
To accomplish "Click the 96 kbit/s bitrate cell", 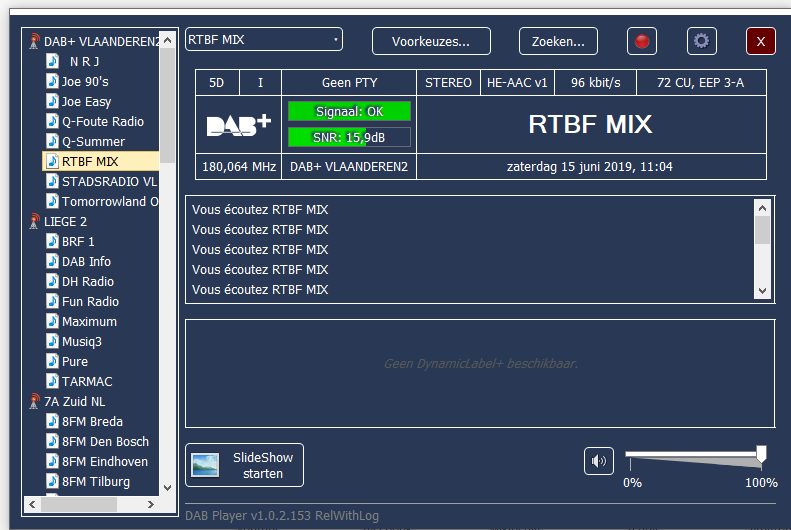I will coord(595,83).
